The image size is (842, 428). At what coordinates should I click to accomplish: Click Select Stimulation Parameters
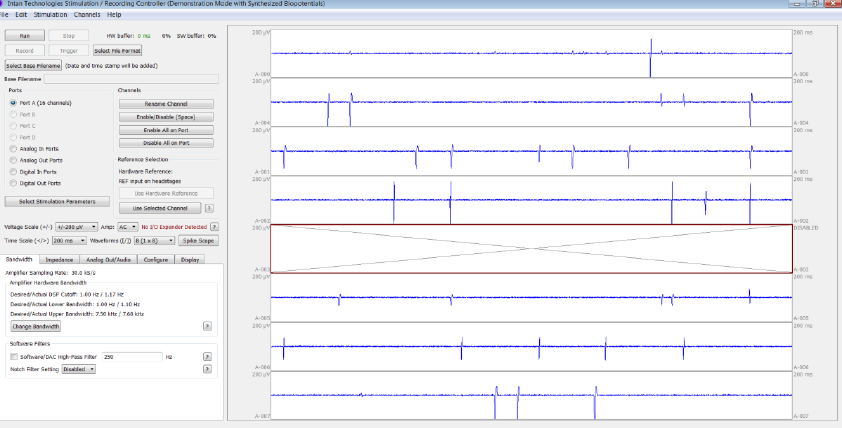57,201
